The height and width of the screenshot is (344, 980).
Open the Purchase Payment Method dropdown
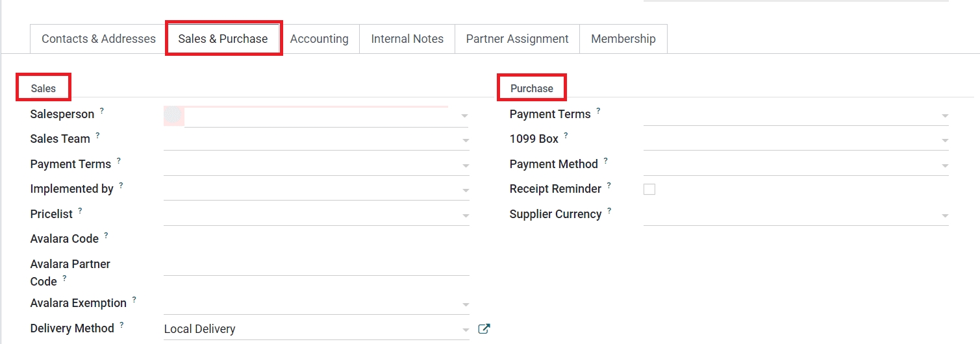[x=944, y=166]
